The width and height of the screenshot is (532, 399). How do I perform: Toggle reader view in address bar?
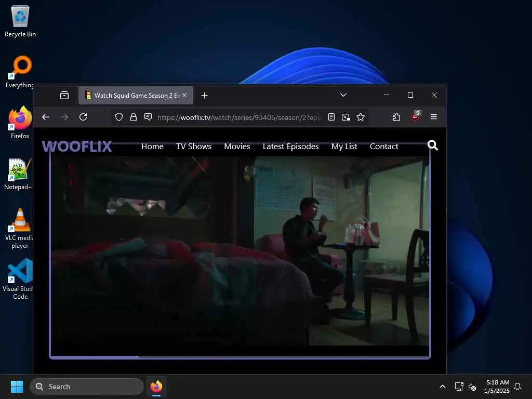point(331,117)
